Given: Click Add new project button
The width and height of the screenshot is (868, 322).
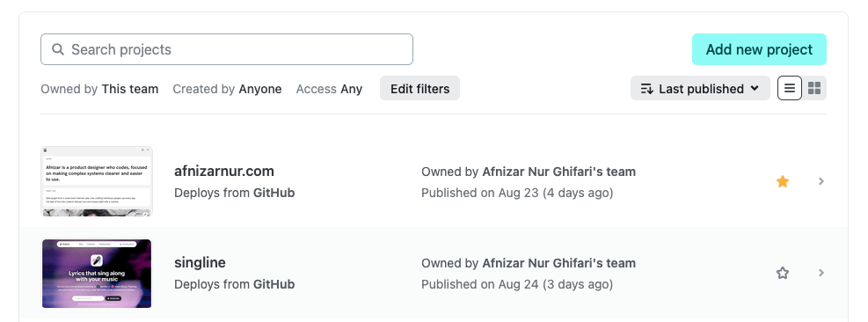Looking at the screenshot, I should [x=759, y=49].
